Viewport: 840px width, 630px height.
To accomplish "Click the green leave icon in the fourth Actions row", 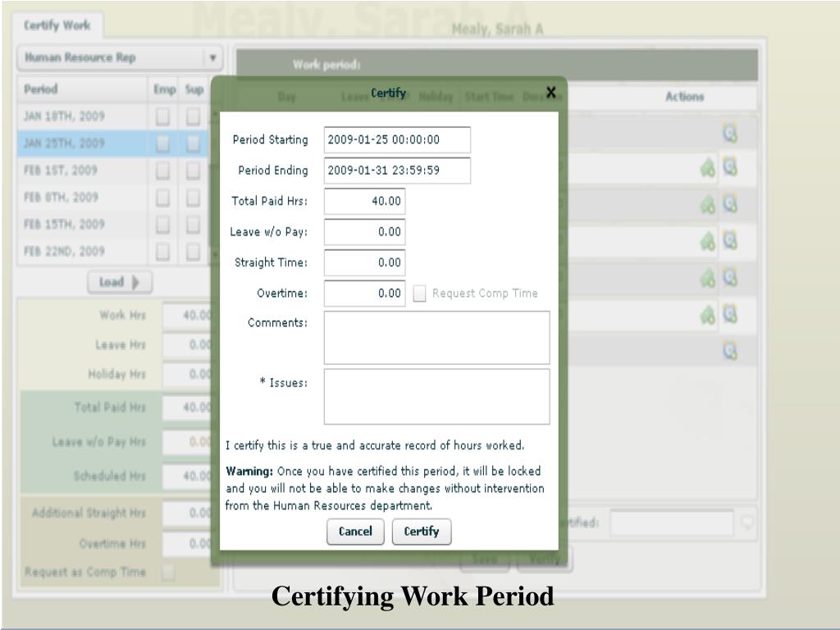I will pos(706,240).
